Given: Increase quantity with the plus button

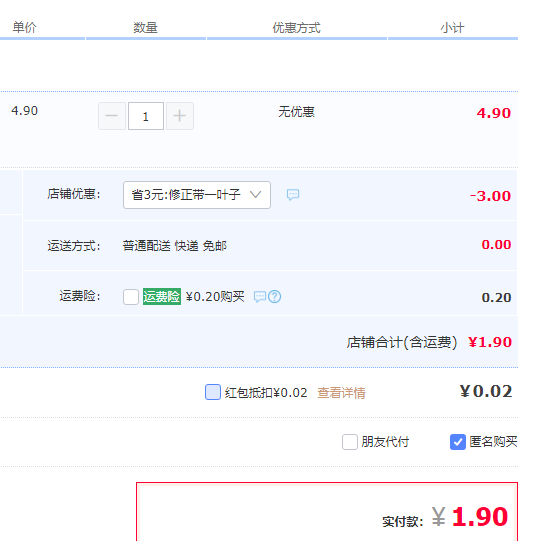Looking at the screenshot, I should (x=180, y=116).
